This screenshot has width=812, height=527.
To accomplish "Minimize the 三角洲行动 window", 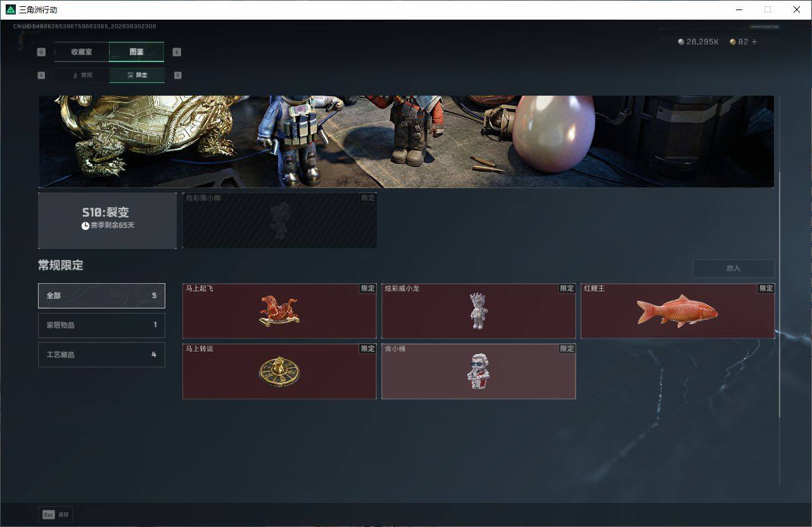I will 739,10.
